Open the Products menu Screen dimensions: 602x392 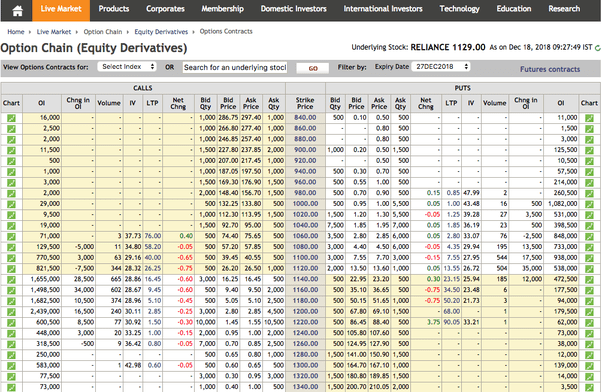tap(114, 9)
